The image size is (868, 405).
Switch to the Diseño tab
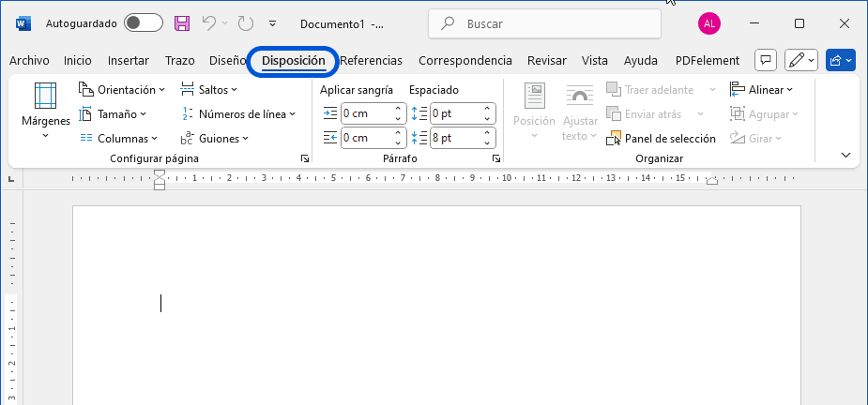(x=227, y=61)
